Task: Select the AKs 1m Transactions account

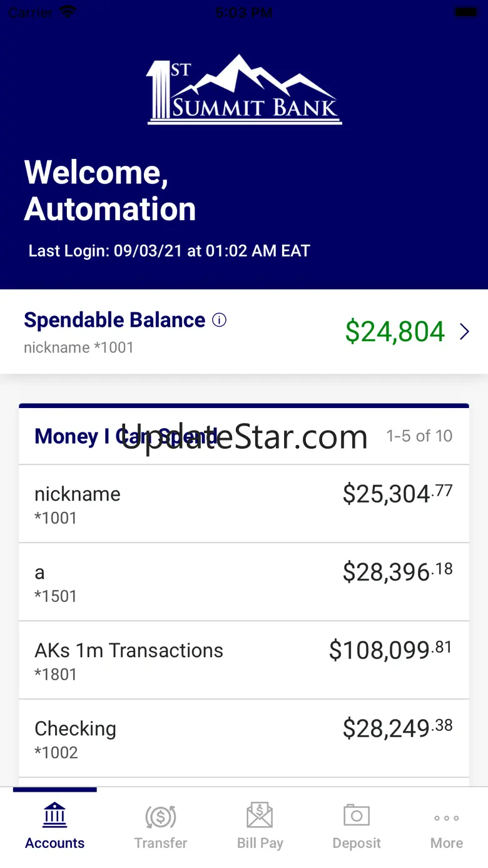Action: tap(244, 660)
